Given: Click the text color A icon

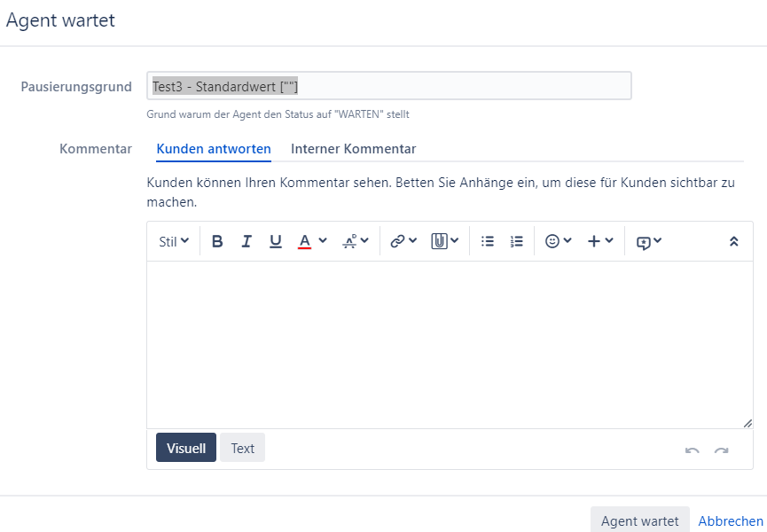Looking at the screenshot, I should pos(304,241).
